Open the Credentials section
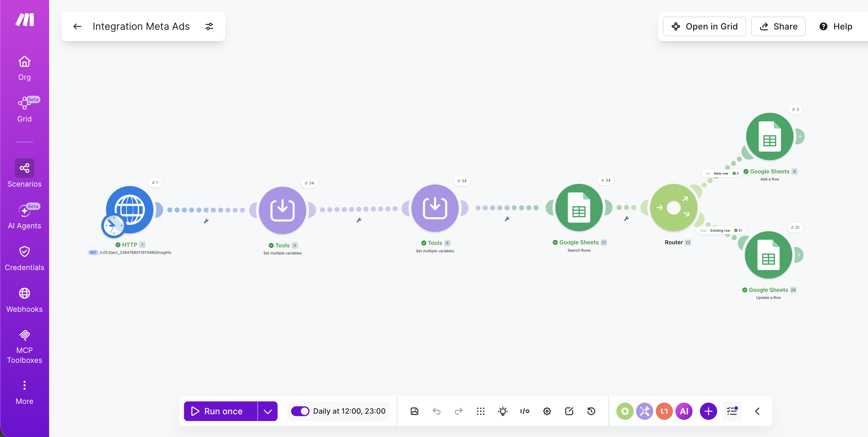The width and height of the screenshot is (868, 437). 24,258
